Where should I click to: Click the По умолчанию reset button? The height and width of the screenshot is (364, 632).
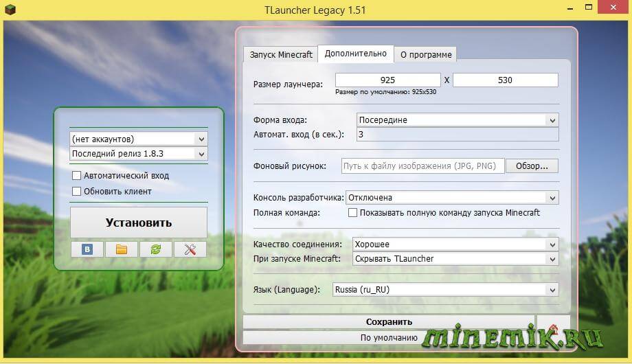389,337
